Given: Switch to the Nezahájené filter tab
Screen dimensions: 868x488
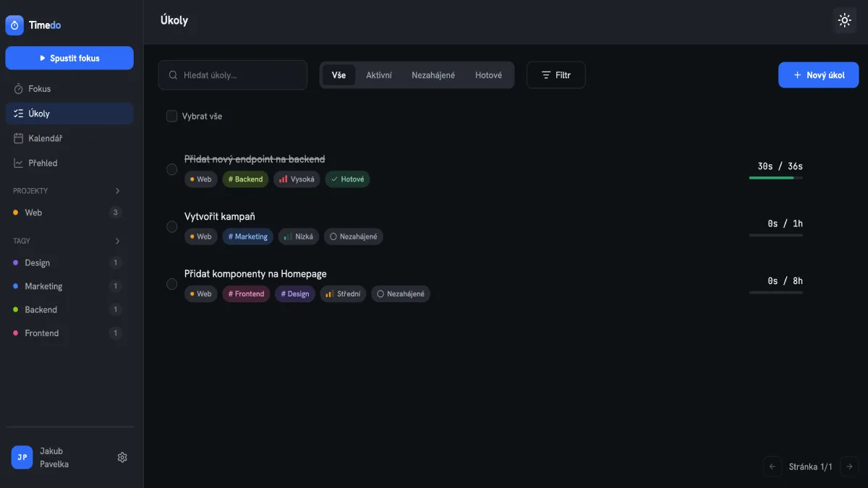Looking at the screenshot, I should point(433,75).
